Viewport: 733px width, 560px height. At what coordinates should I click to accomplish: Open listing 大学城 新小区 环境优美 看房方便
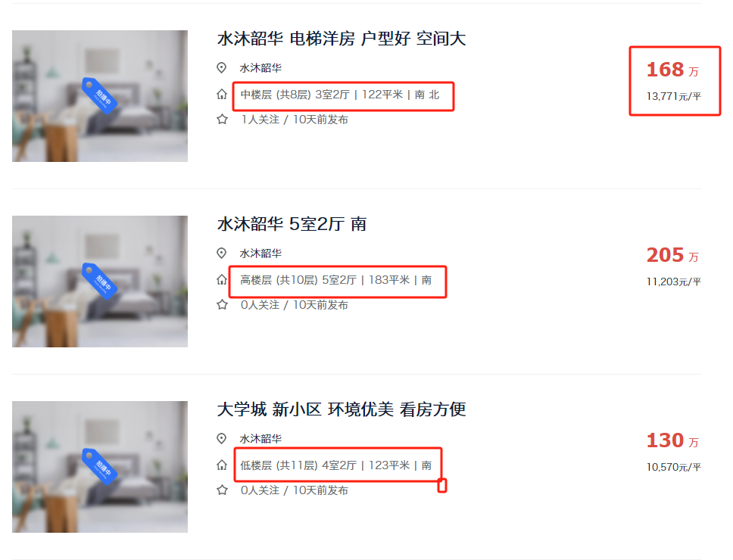point(342,409)
